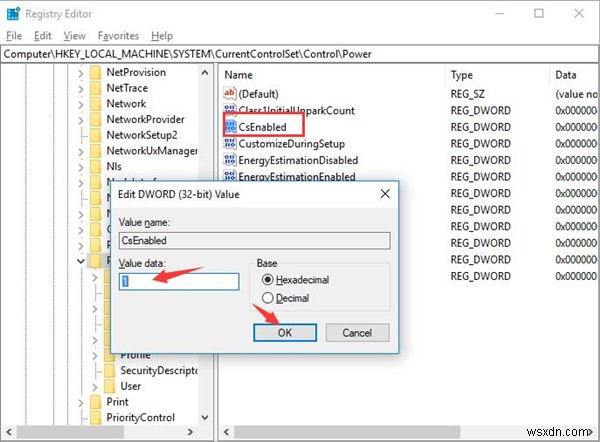Click REG_SZ type of Default row
The height and width of the screenshot is (442, 600).
tap(468, 94)
